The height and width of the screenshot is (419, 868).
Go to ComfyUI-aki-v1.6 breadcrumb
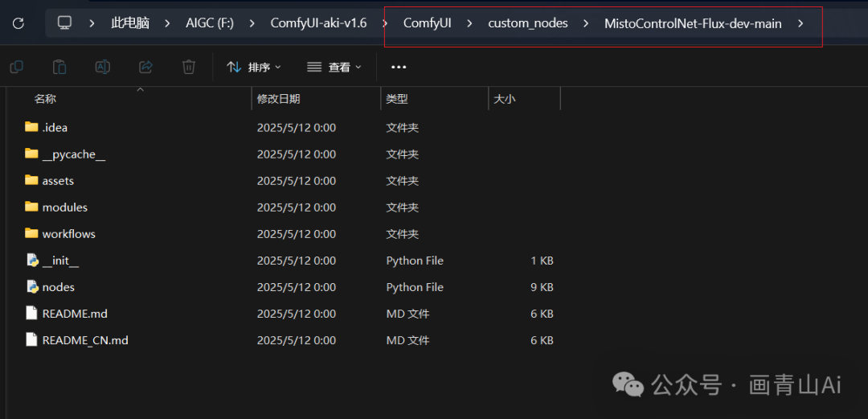coord(318,23)
